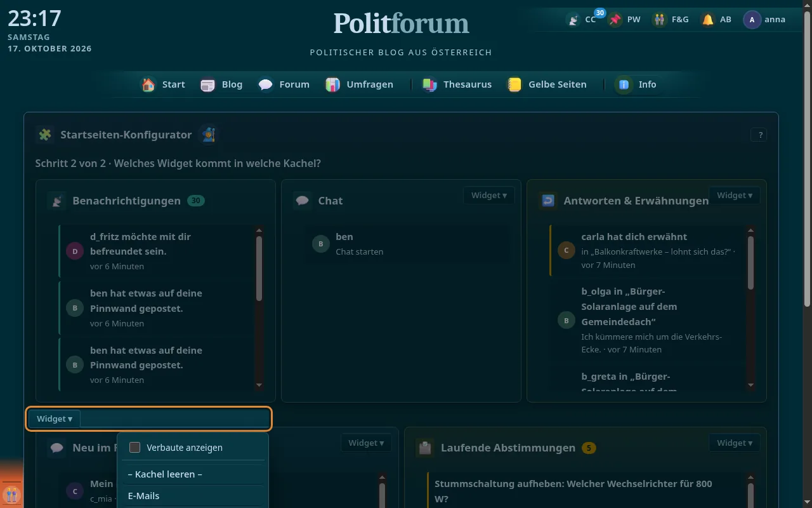The height and width of the screenshot is (508, 812).
Task: Click the Antworten & Erwähnungen tile icon
Action: (x=548, y=201)
